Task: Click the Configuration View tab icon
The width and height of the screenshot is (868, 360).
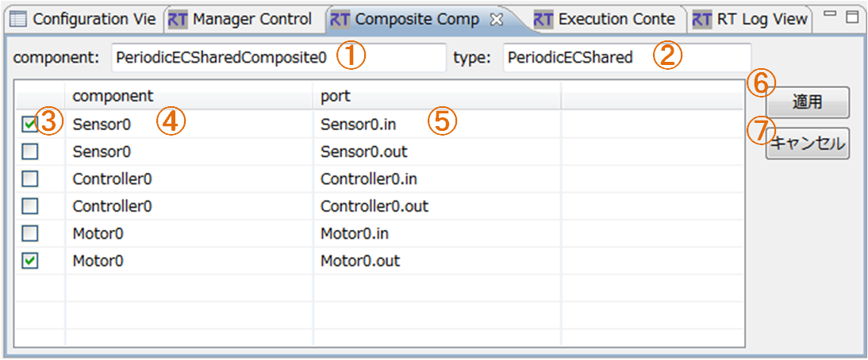Action: pos(18,20)
